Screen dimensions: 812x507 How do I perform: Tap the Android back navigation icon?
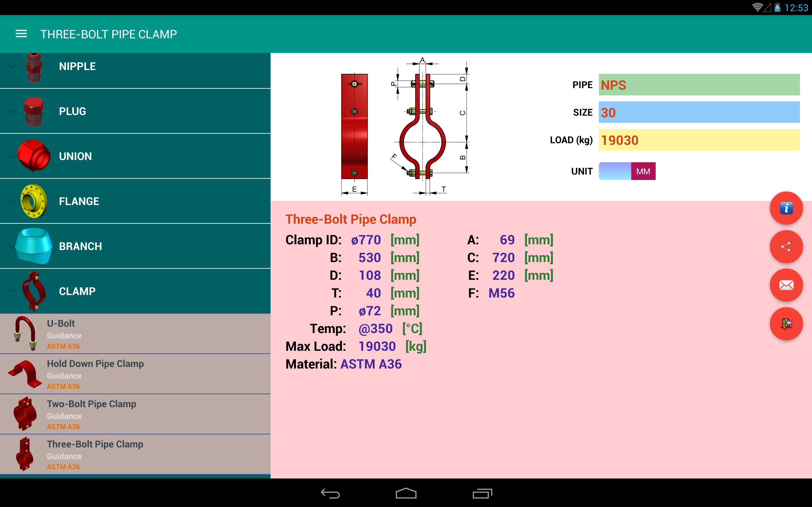[x=330, y=493]
